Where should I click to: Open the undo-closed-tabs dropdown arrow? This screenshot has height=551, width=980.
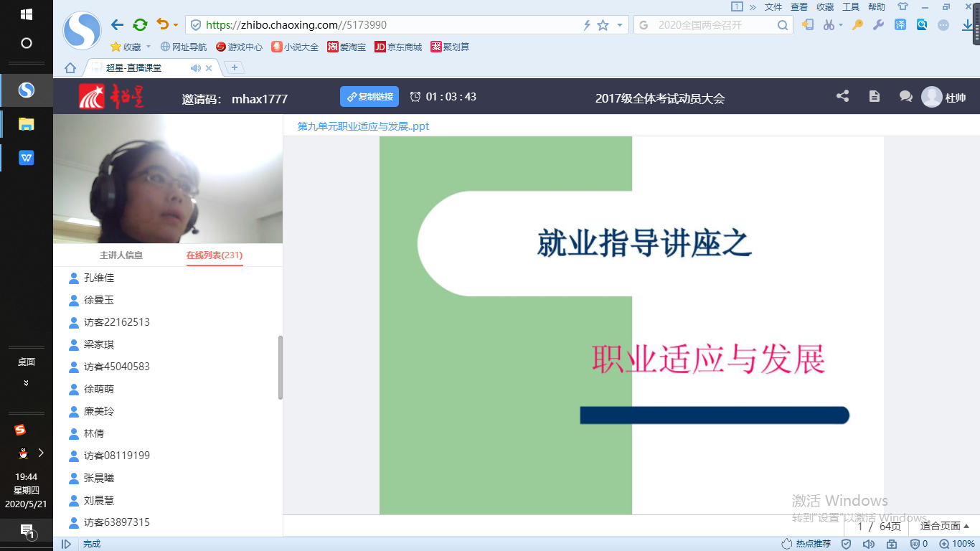point(176,26)
